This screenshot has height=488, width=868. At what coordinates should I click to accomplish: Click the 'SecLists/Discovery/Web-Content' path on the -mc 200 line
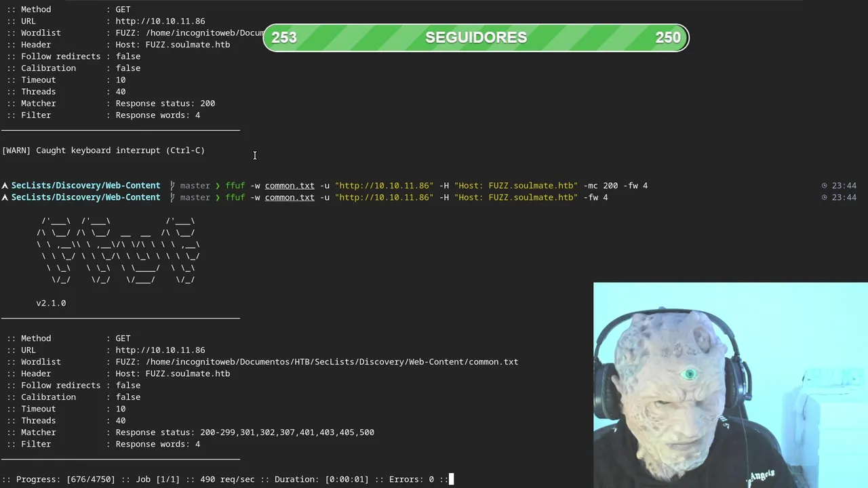[85, 186]
